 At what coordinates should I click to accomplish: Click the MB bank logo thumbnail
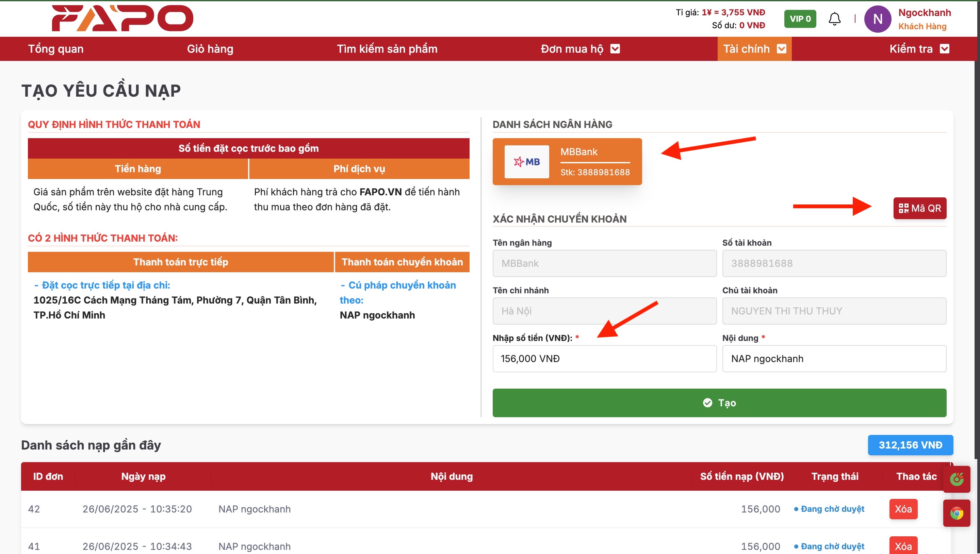coord(526,161)
